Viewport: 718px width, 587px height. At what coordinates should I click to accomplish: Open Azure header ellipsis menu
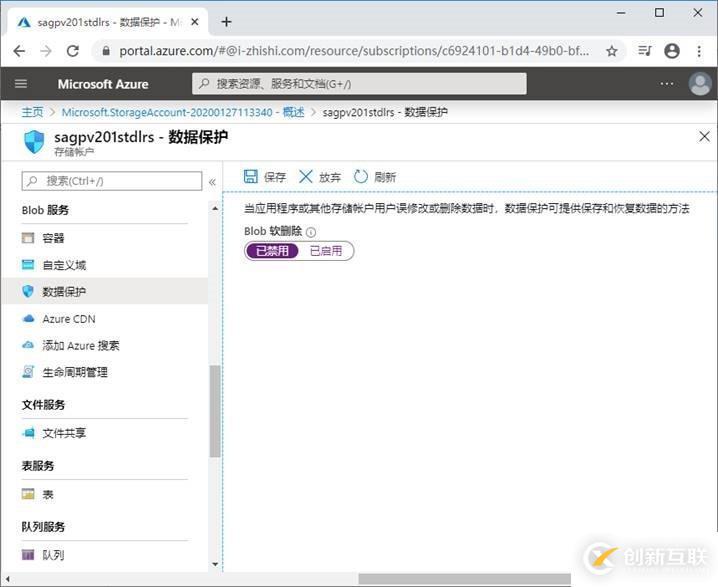[667, 84]
